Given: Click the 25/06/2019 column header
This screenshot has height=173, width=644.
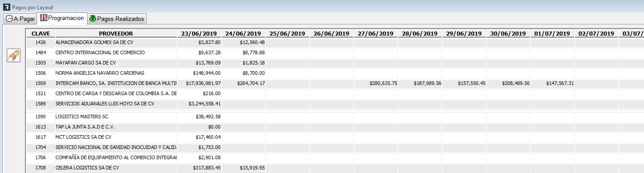Looking at the screenshot, I should coord(288,34).
